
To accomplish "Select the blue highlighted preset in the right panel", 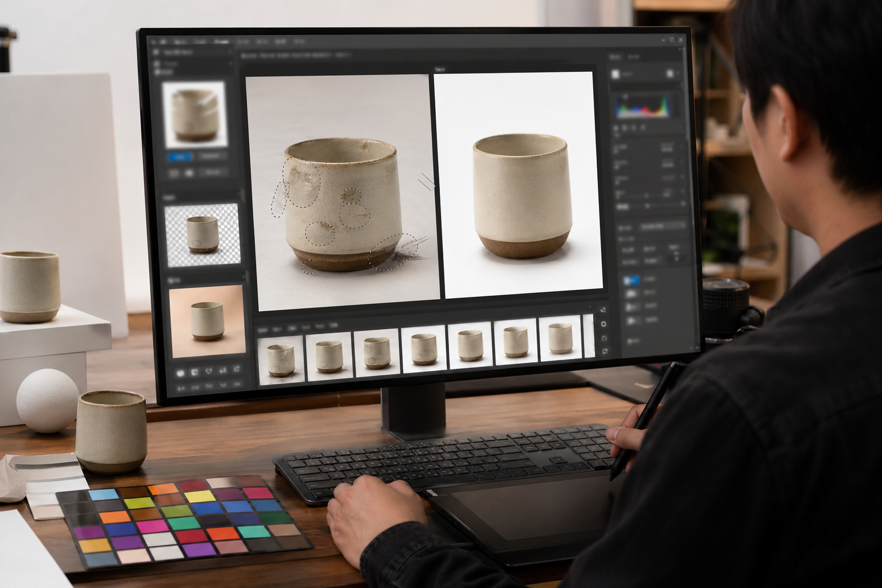I will 632,280.
